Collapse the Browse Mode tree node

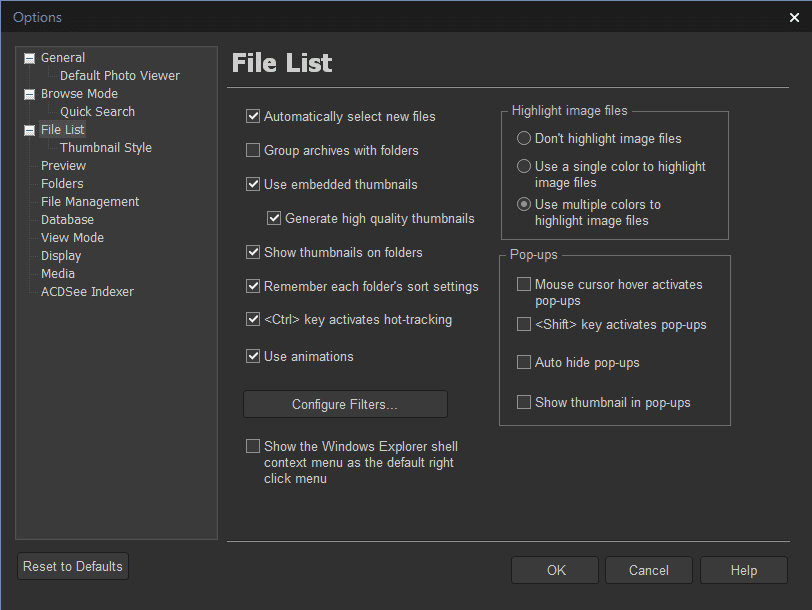point(29,94)
